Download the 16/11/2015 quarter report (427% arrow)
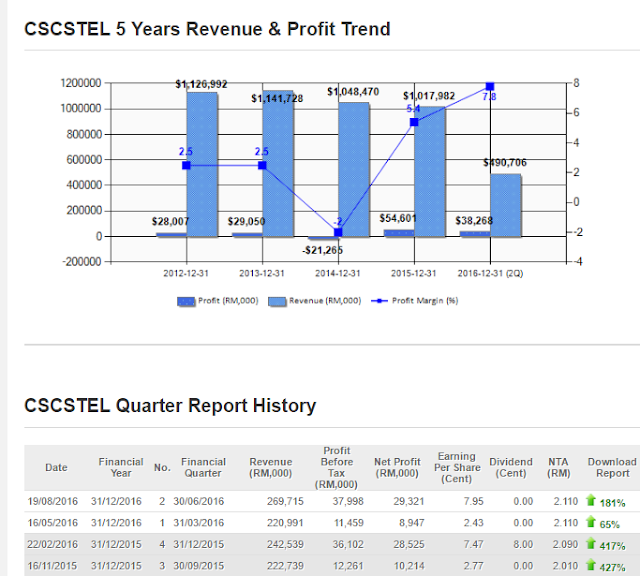The width and height of the screenshot is (640, 576). [x=591, y=565]
